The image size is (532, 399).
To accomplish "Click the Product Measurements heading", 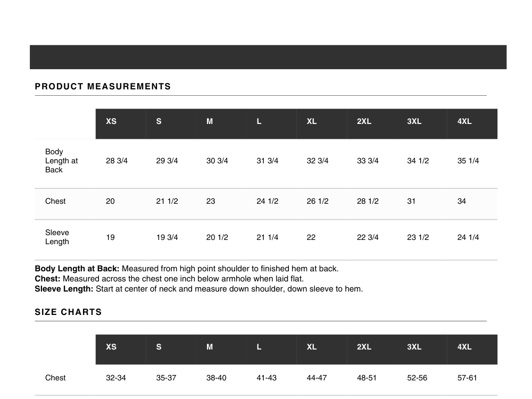I will (x=103, y=87).
